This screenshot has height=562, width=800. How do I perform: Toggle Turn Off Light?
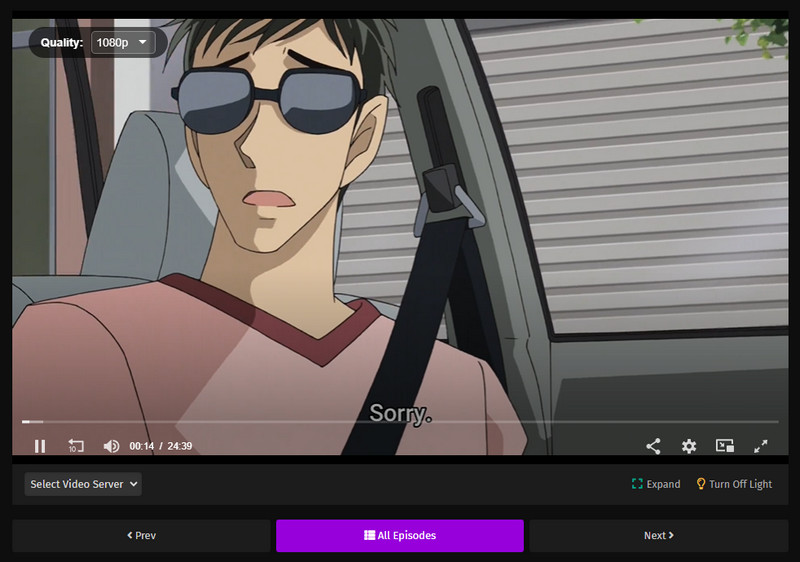pos(734,484)
